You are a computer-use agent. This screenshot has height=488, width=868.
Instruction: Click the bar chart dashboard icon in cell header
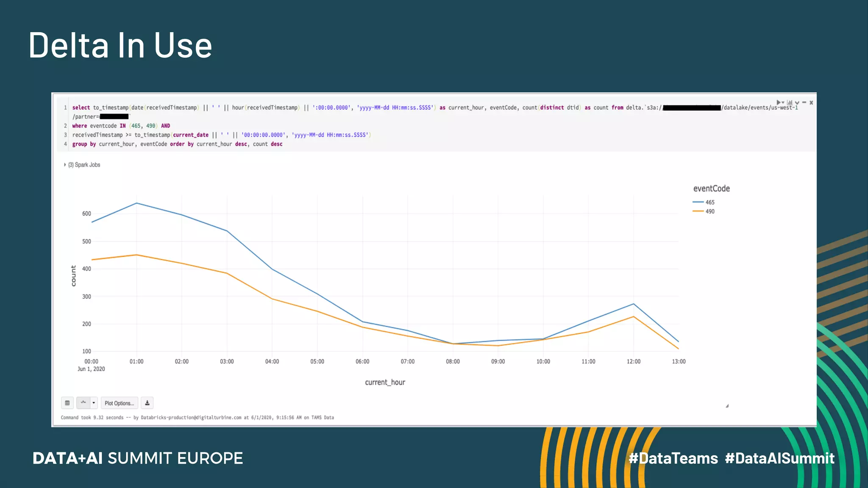790,103
